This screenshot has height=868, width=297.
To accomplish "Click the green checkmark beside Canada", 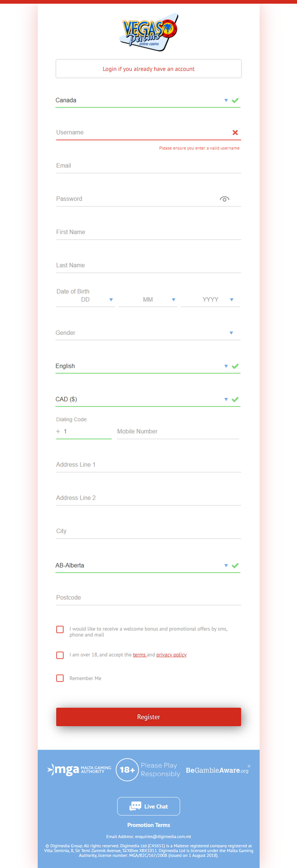I will coord(235,100).
